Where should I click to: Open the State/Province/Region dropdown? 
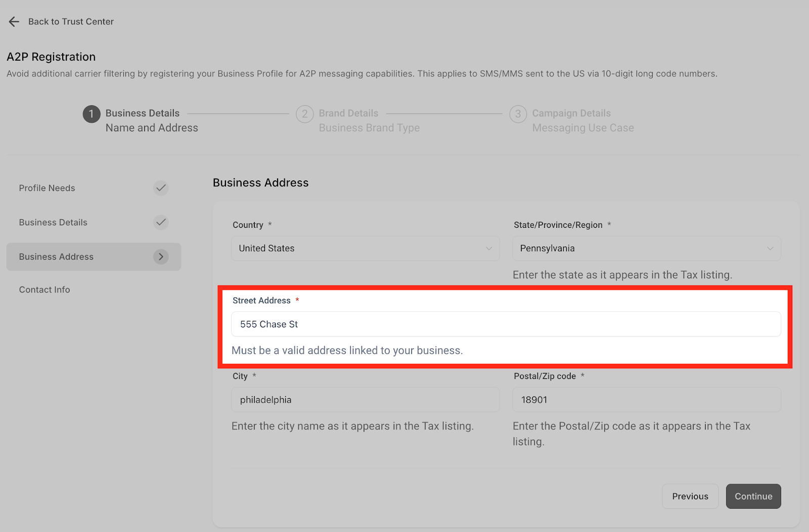click(647, 249)
